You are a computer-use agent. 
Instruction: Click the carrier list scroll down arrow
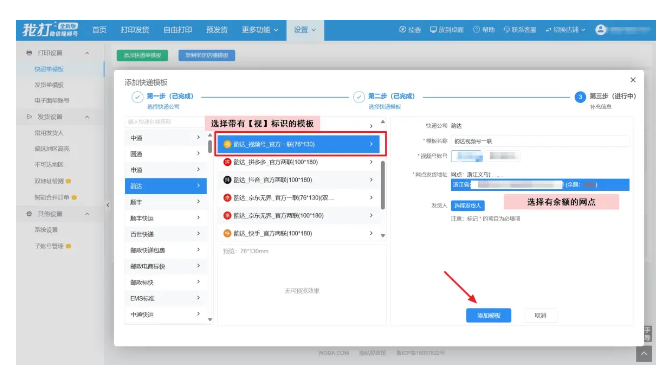[210, 319]
